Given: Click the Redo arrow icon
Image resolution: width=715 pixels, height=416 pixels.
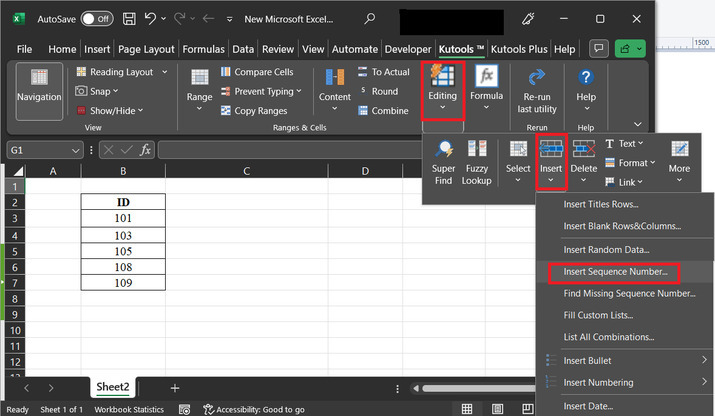Looking at the screenshot, I should 180,19.
